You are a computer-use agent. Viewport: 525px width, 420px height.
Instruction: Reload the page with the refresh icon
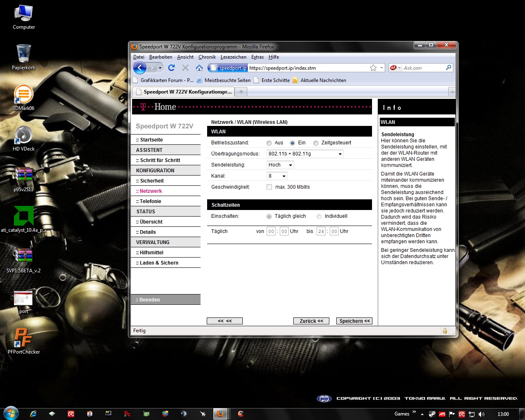pyautogui.click(x=171, y=68)
